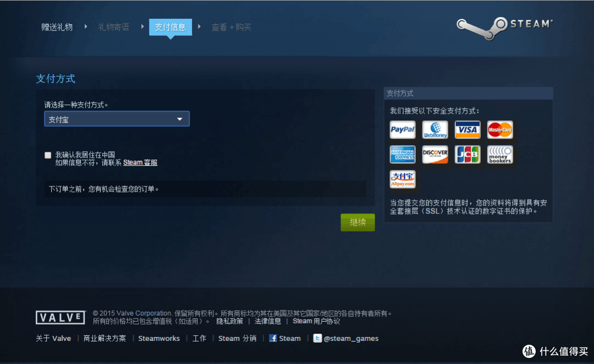Click the MasterCard icon

(500, 130)
